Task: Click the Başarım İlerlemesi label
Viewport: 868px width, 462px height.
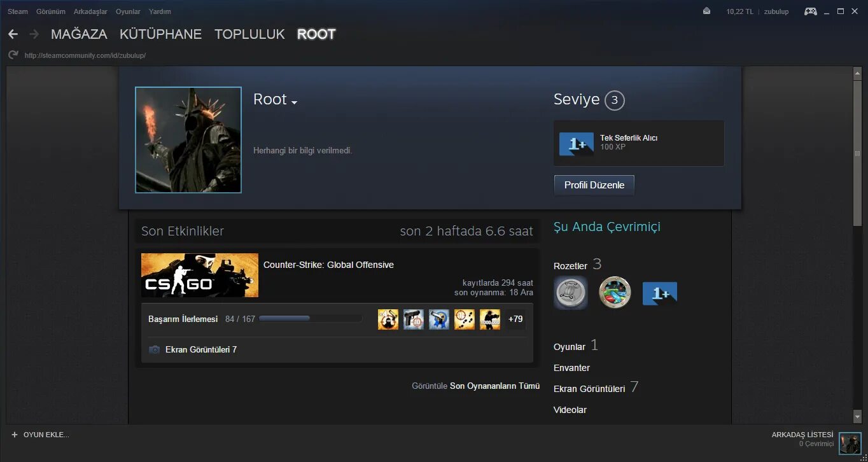Action: (x=183, y=319)
